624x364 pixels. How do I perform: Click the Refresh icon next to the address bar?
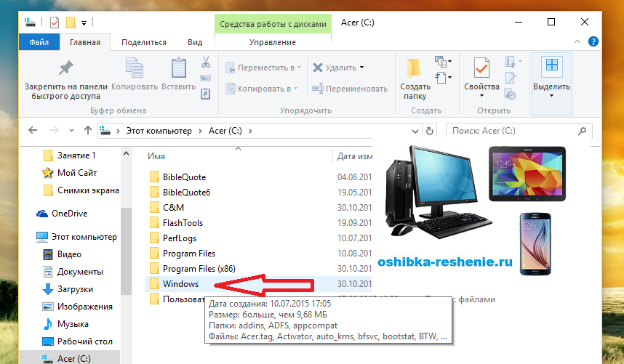[429, 131]
